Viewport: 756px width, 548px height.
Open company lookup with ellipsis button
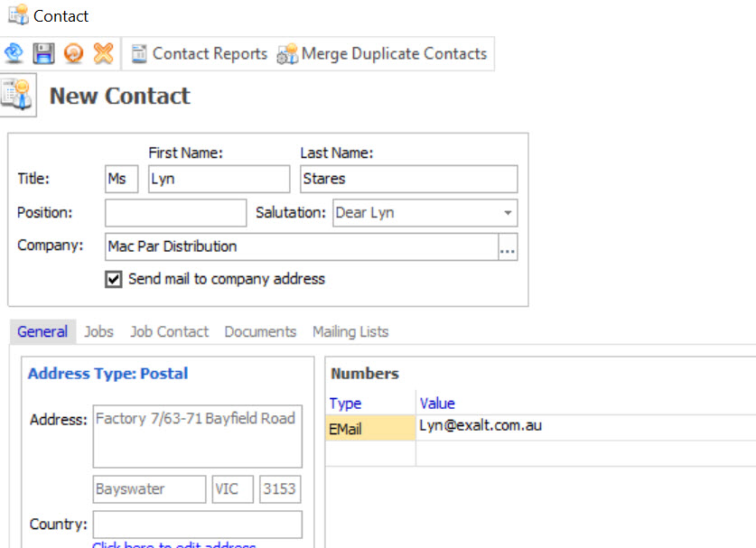point(508,247)
